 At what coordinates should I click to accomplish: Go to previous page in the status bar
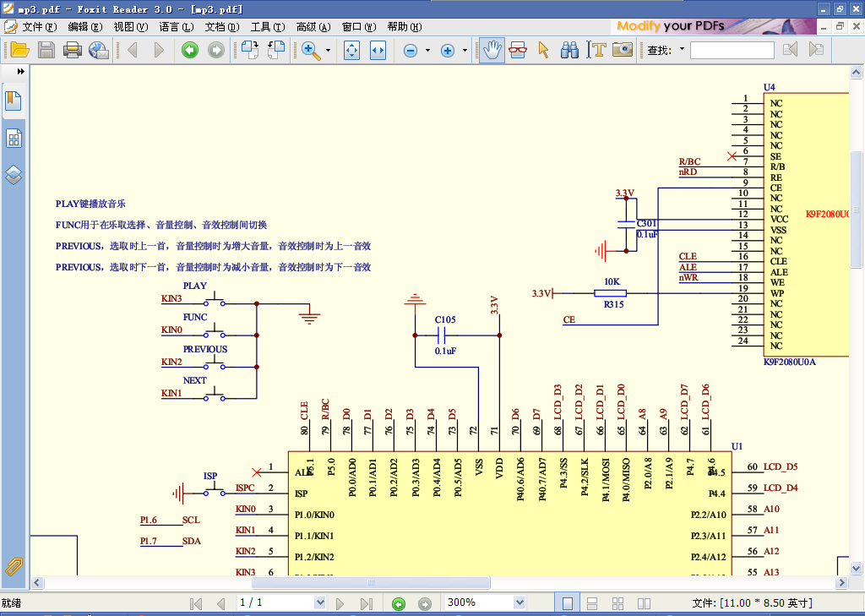[220, 603]
